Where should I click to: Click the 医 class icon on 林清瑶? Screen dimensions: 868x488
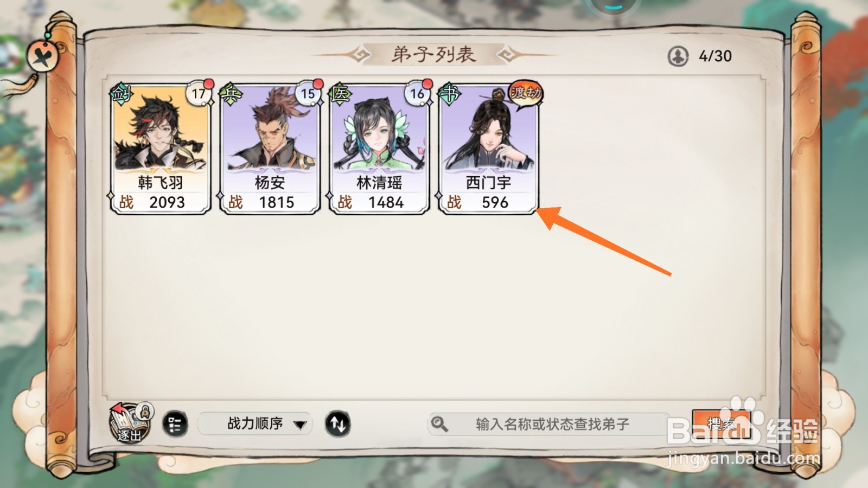tap(340, 94)
